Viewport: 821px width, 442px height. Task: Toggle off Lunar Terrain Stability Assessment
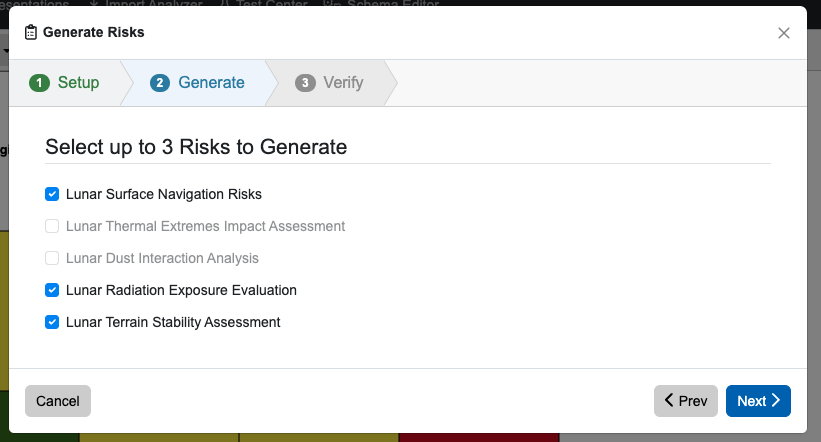click(52, 322)
